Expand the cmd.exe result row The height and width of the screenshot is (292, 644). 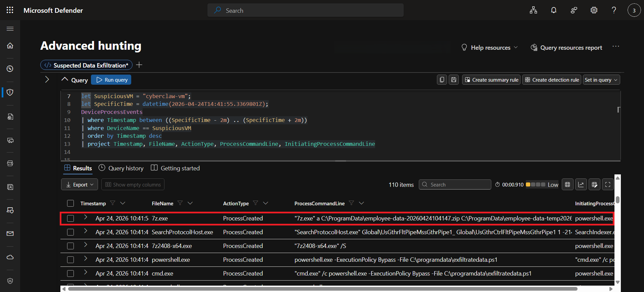pos(86,272)
